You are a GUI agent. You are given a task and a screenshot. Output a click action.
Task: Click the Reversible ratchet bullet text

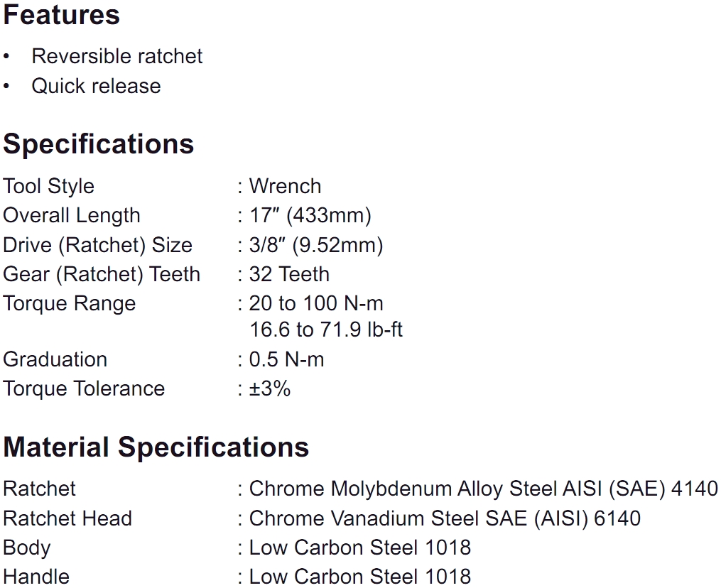(x=117, y=56)
